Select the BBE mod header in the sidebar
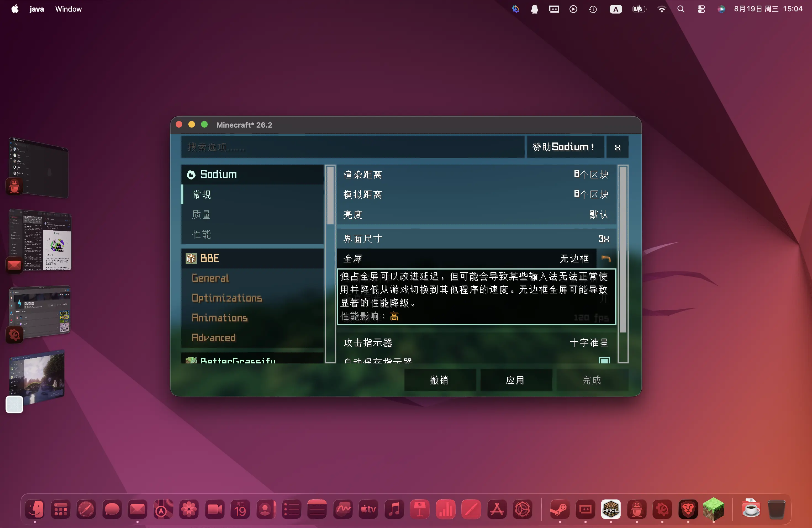812x528 pixels. point(253,258)
